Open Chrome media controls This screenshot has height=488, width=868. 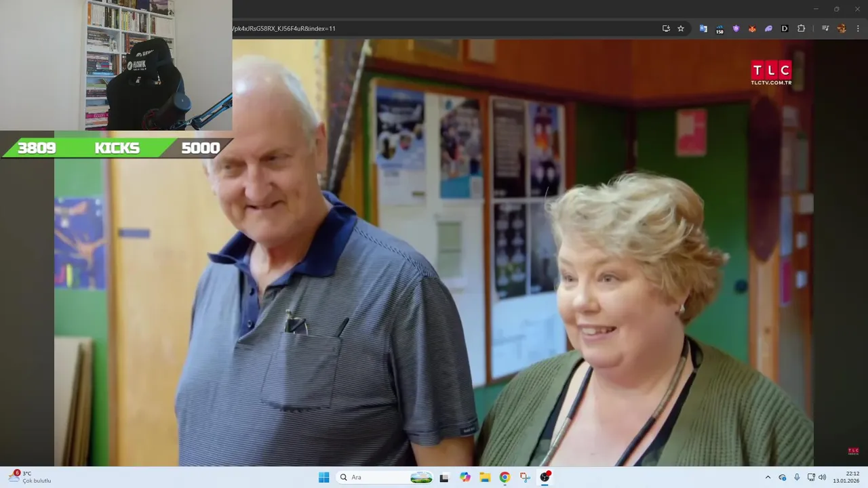pos(825,28)
